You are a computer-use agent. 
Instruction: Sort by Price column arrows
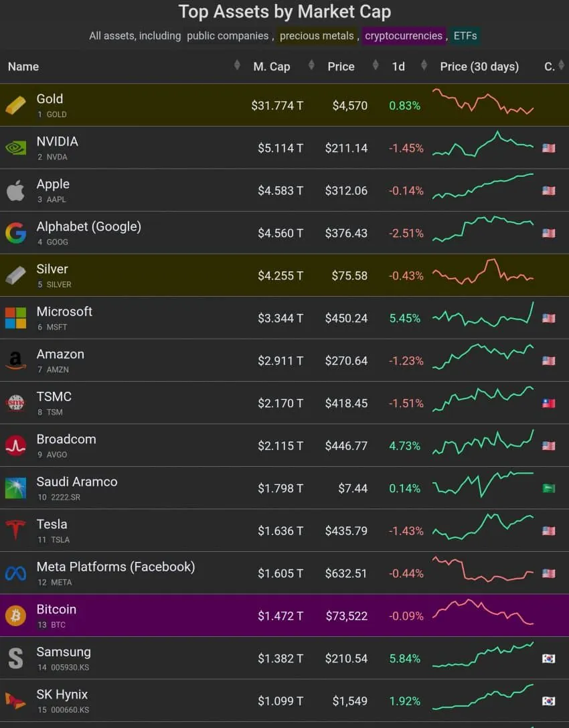pos(376,66)
